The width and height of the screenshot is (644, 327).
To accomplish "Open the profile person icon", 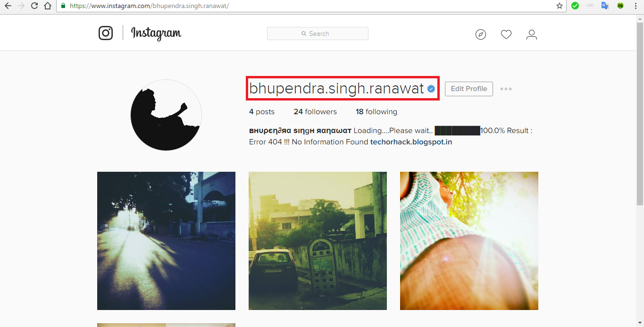I will tap(532, 34).
